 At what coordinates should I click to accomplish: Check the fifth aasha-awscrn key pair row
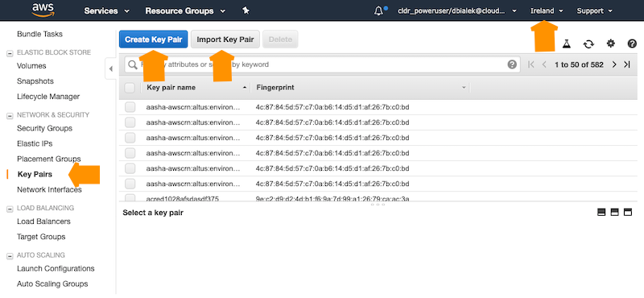tap(130, 168)
